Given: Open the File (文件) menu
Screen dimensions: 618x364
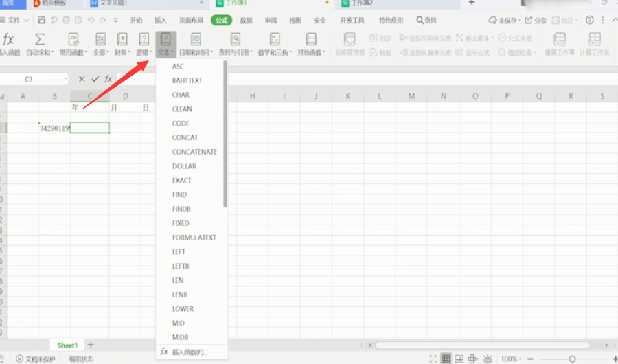Looking at the screenshot, I should (x=14, y=20).
